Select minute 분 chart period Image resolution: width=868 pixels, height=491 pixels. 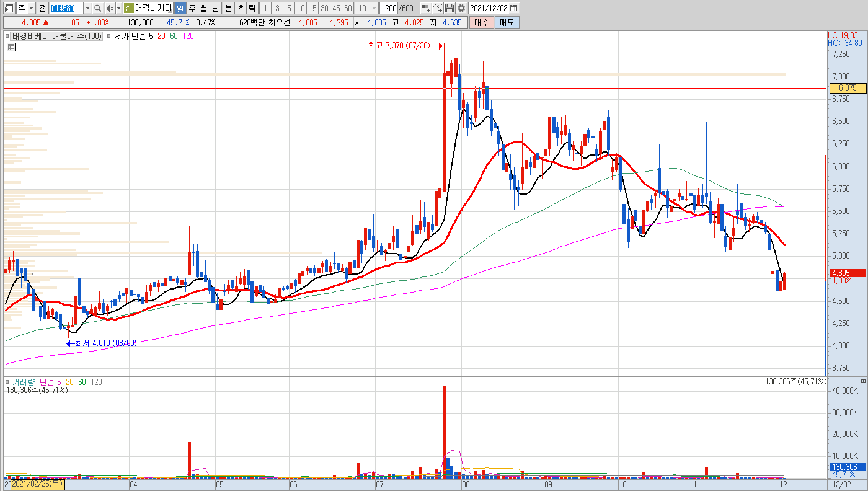tap(228, 8)
